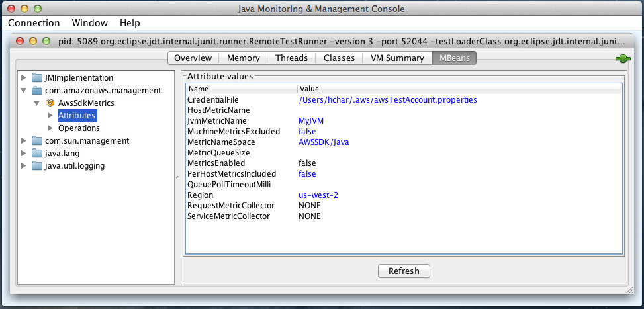Click the JMImplementation folder icon
Viewport: 644px width, 309px height.
click(37, 77)
